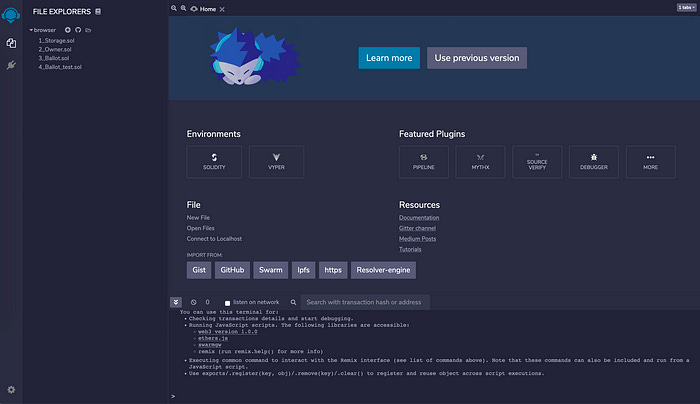The image size is (700, 404).
Task: Activate the Source Verify plugin
Action: pos(537,162)
